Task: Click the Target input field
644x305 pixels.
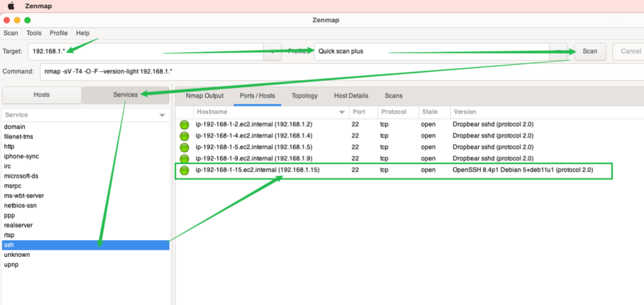Action: pyautogui.click(x=146, y=52)
